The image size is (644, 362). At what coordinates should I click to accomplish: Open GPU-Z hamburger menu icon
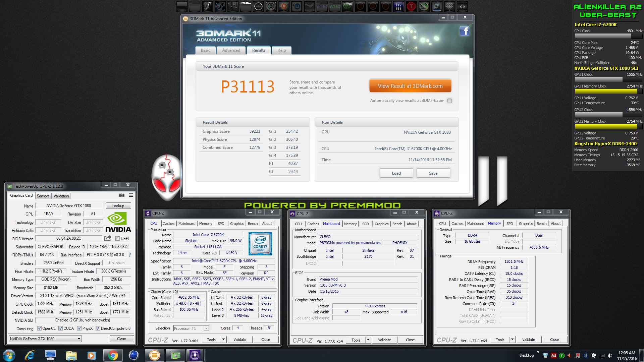point(131,195)
